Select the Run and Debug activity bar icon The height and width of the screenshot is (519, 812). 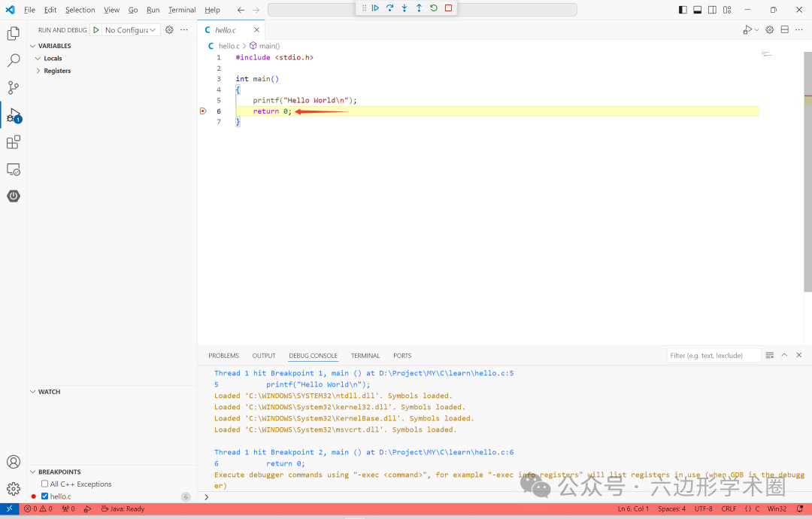click(x=13, y=114)
